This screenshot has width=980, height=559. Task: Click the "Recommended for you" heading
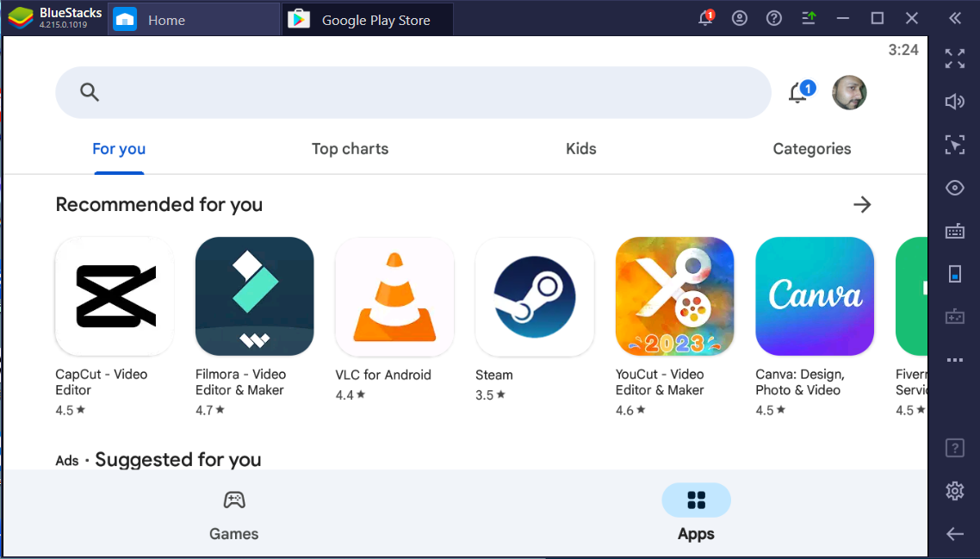click(x=158, y=204)
